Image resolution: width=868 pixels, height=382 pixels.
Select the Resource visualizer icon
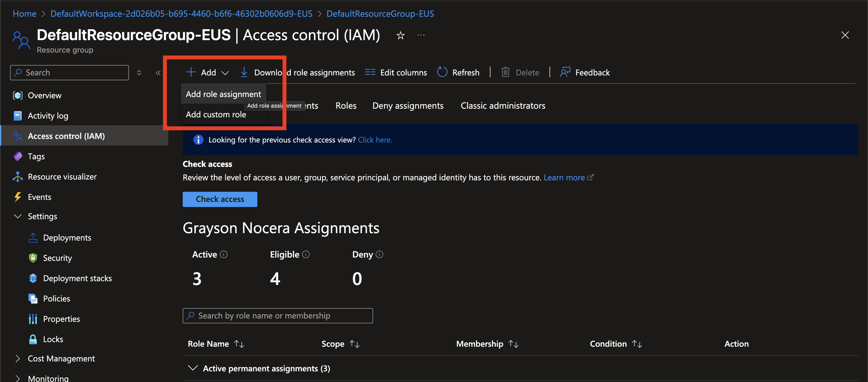coord(17,176)
